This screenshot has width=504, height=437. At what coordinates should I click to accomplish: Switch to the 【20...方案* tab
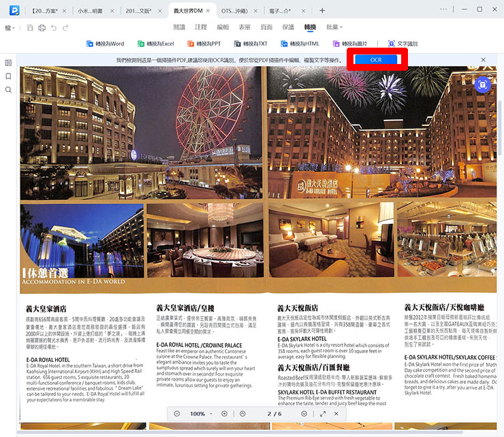tap(45, 11)
